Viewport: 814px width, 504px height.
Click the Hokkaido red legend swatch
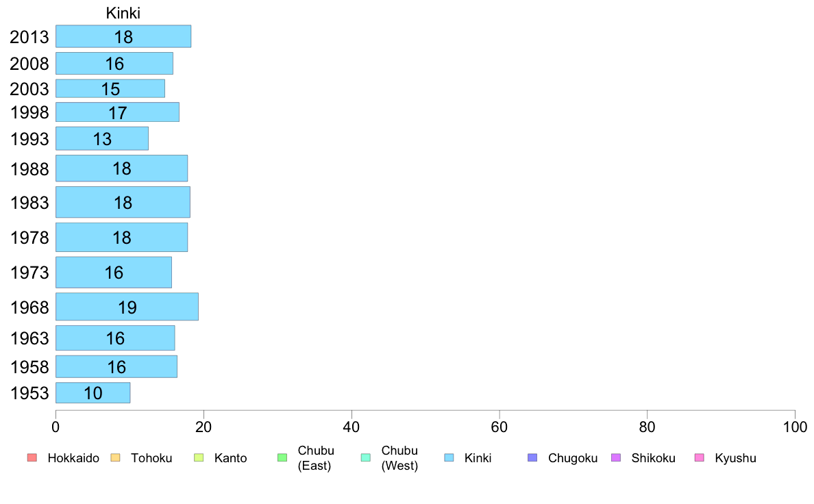click(32, 457)
